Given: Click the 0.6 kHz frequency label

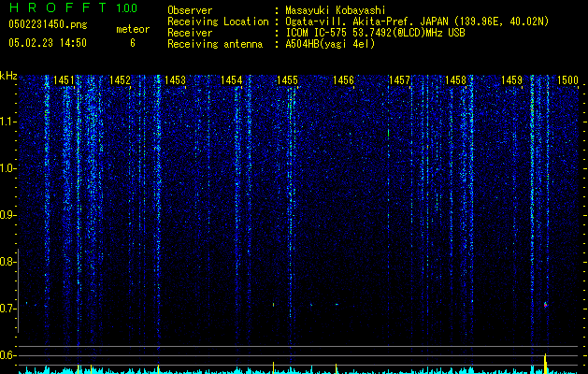Looking at the screenshot, I should coord(7,355).
